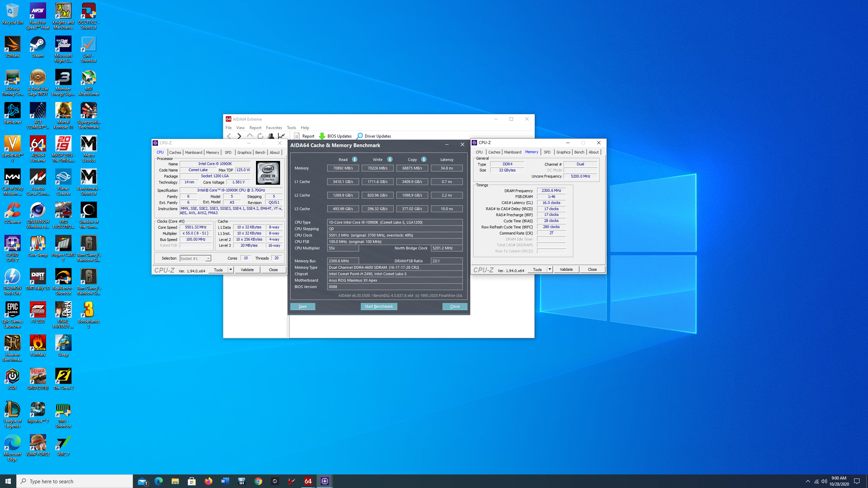The width and height of the screenshot is (868, 488).
Task: Open the CCleaner desktop icon
Action: point(13,213)
